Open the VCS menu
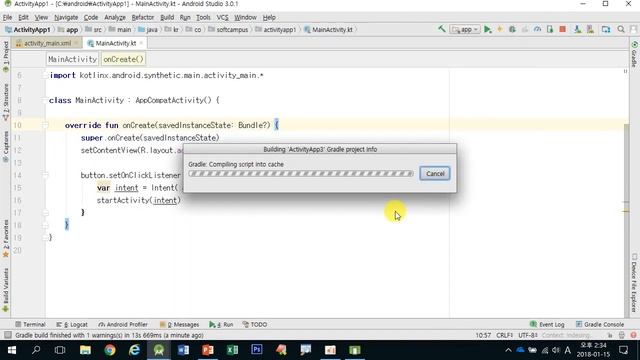640x360 pixels. point(222,17)
